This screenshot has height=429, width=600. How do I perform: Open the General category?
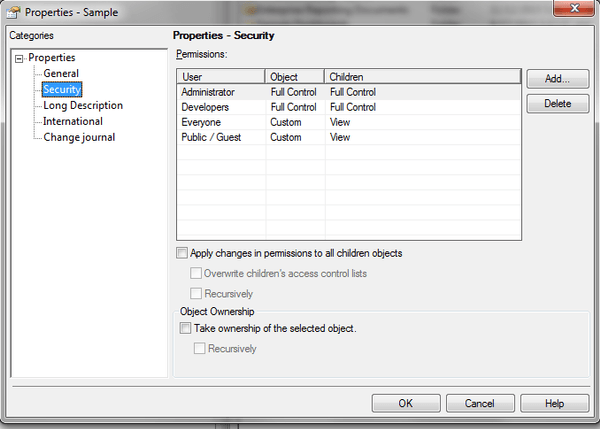(x=61, y=73)
